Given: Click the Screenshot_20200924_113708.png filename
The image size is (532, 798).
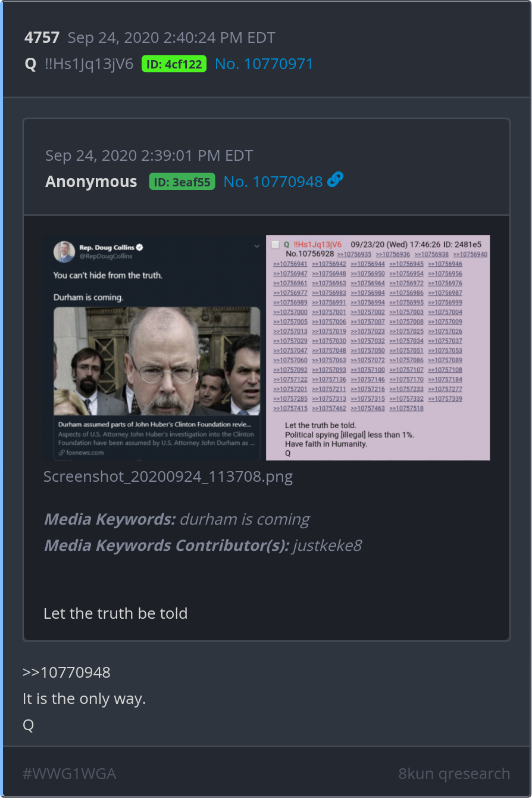Looking at the screenshot, I should coord(168,477).
